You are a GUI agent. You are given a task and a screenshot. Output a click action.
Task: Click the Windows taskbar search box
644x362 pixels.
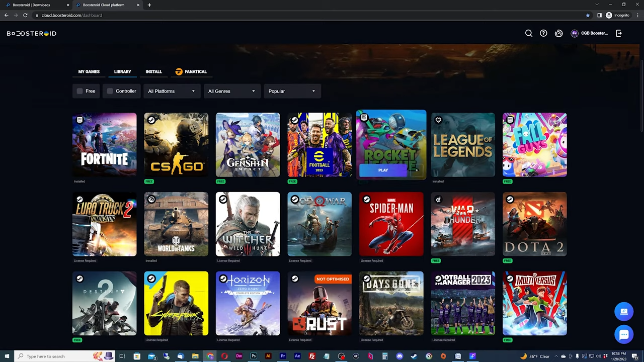tap(65, 356)
